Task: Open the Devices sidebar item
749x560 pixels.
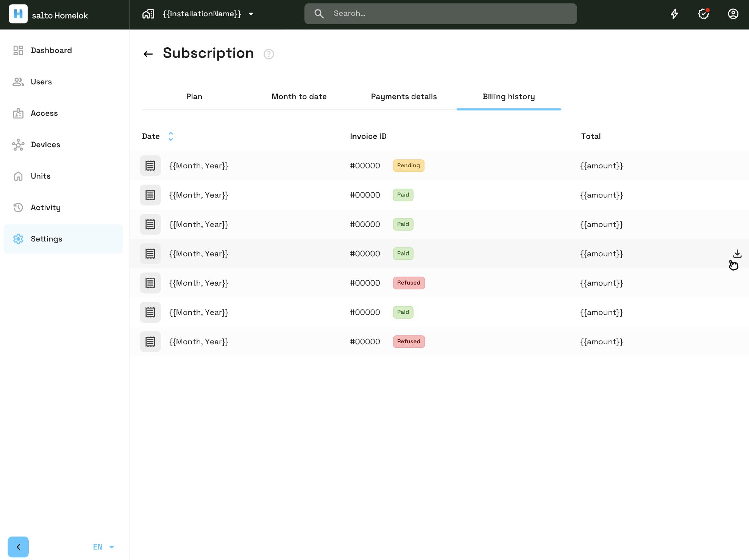Action: click(63, 145)
